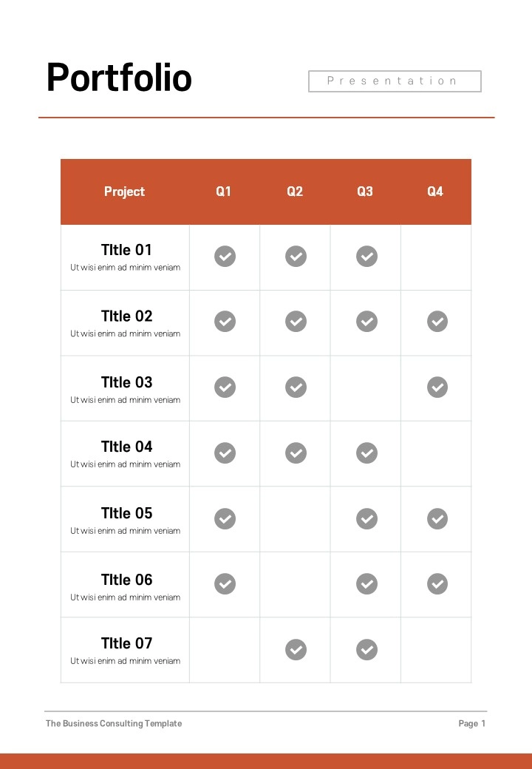Click the Q1 column header
532x769 pixels.
pos(223,192)
